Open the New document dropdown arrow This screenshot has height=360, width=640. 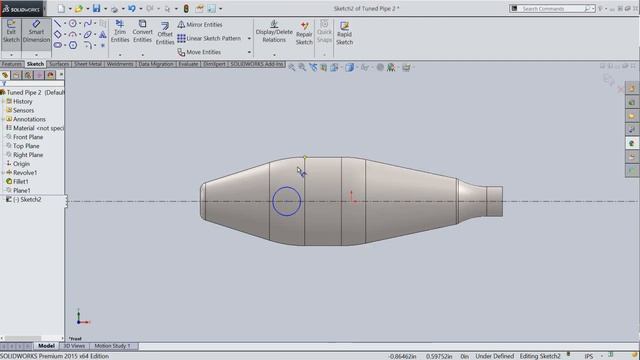tap(70, 9)
